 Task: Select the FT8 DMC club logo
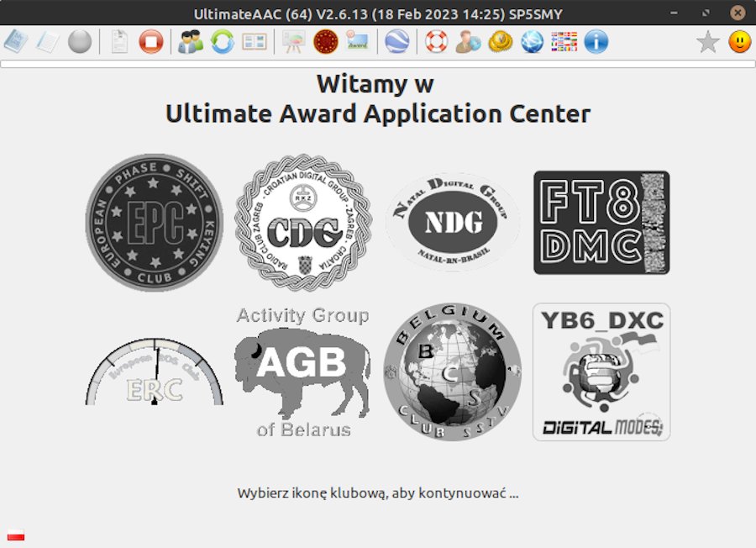coord(601,223)
